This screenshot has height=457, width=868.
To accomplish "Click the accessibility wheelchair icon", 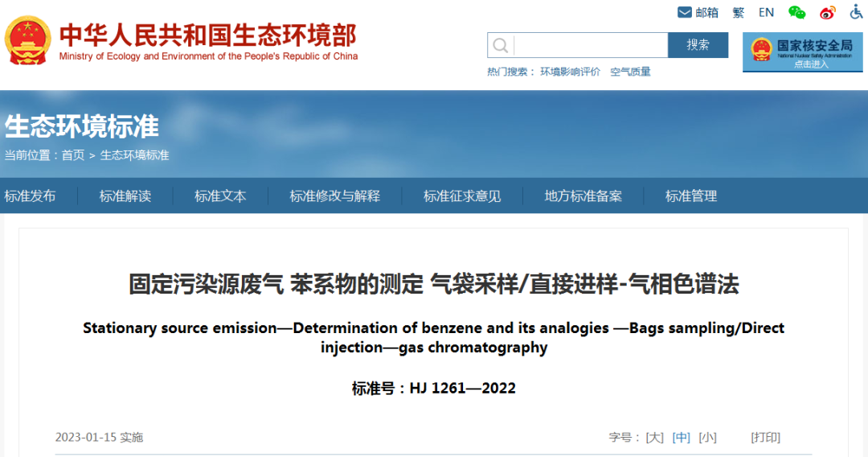I will point(857,12).
